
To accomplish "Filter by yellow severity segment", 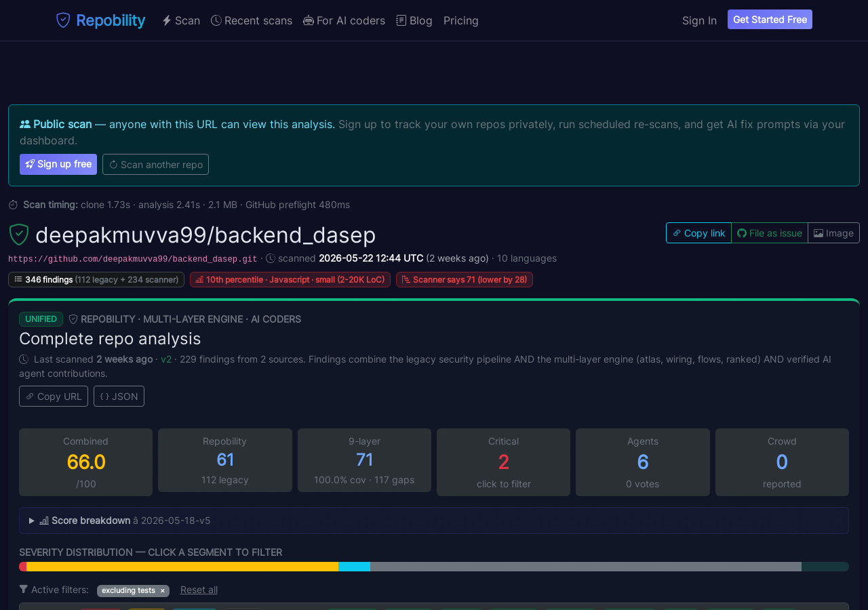I will [x=182, y=567].
